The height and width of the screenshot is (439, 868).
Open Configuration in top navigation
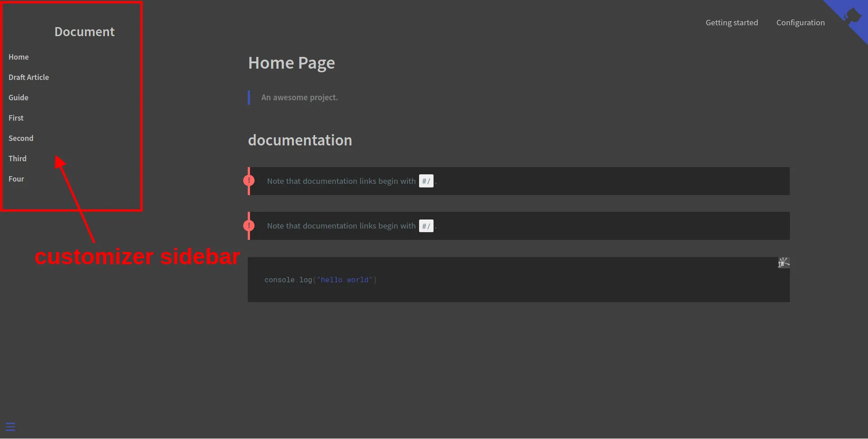click(800, 23)
